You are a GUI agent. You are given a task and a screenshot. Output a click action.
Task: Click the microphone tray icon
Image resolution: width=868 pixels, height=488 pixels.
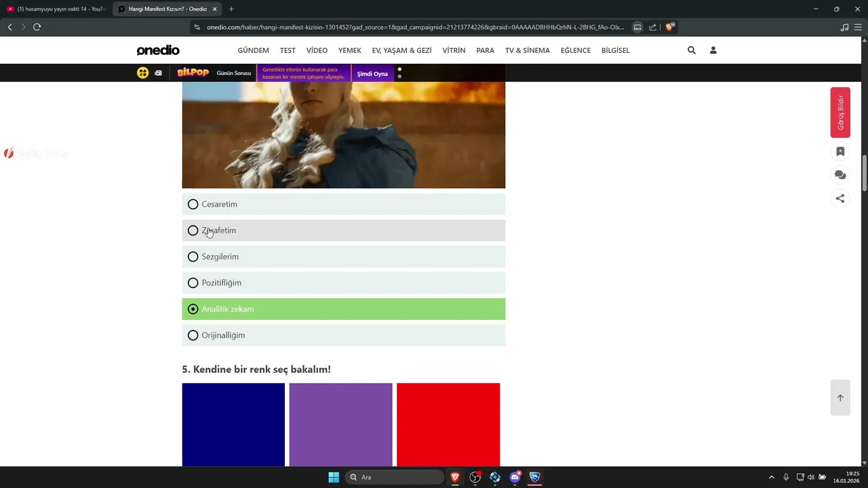(786, 477)
